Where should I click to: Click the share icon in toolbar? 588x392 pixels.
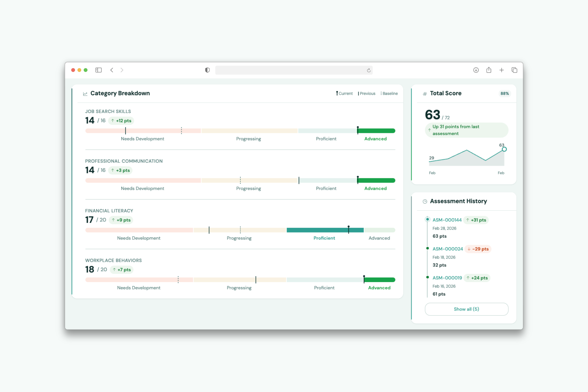click(489, 70)
